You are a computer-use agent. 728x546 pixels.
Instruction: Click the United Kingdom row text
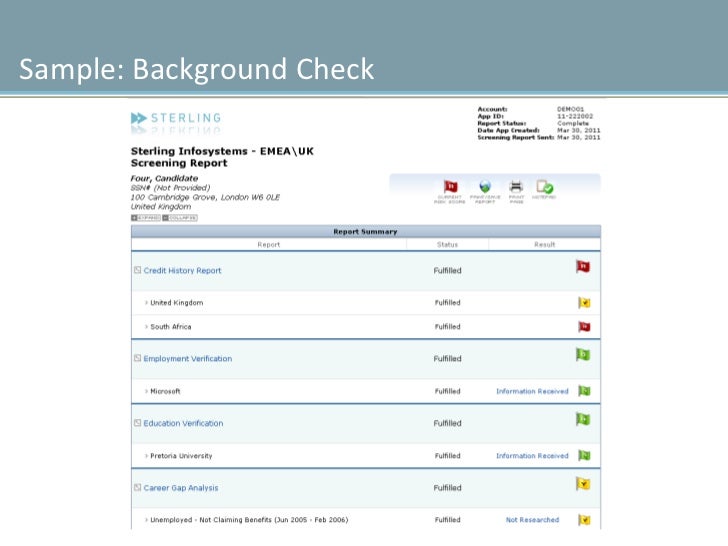pos(176,303)
